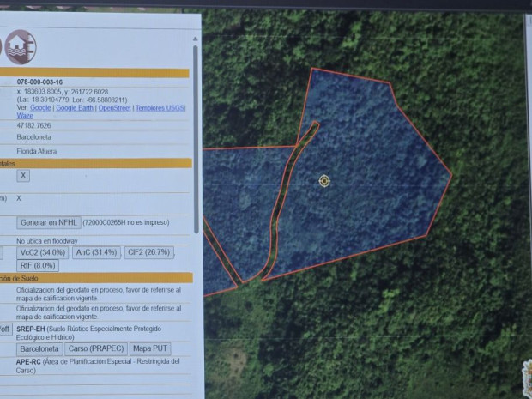Select the VcC2 (34.0%) soil button

pyautogui.click(x=43, y=253)
